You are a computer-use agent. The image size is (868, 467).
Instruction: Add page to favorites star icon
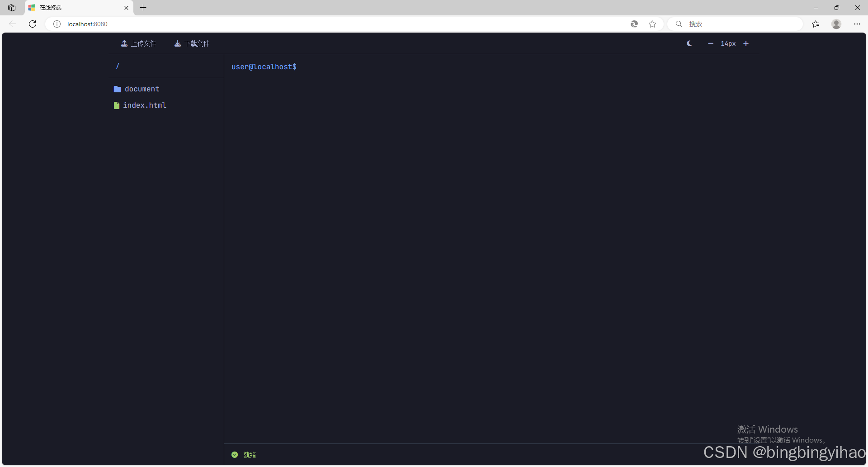[652, 24]
